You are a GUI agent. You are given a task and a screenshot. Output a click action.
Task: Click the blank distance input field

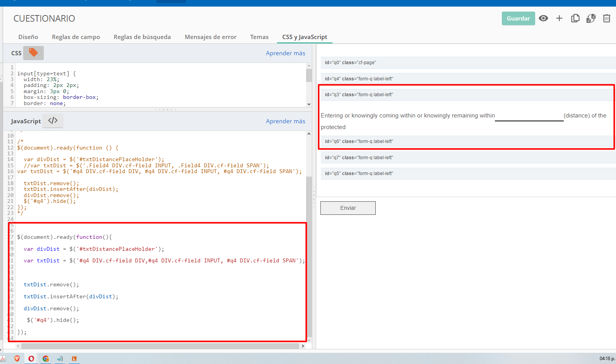click(x=529, y=116)
